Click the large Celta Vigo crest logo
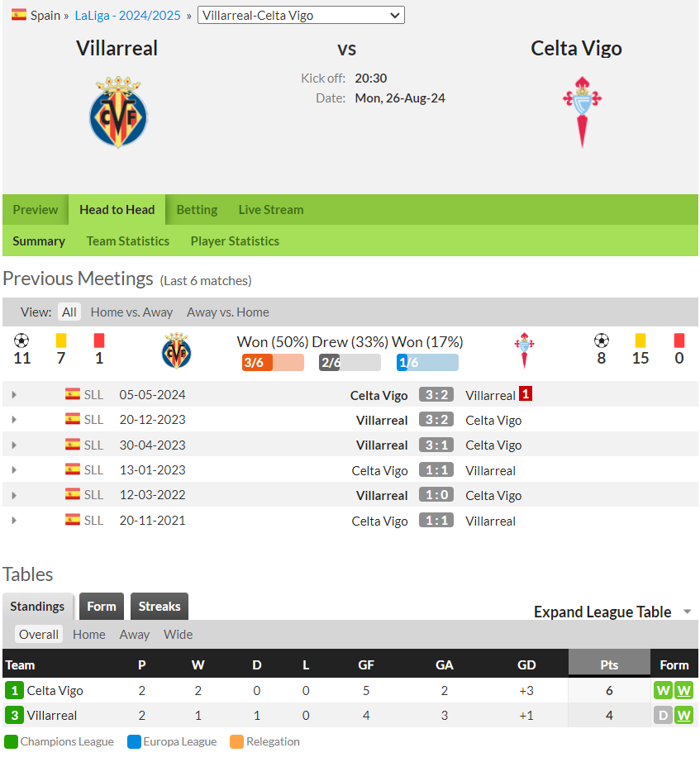 pos(582,112)
